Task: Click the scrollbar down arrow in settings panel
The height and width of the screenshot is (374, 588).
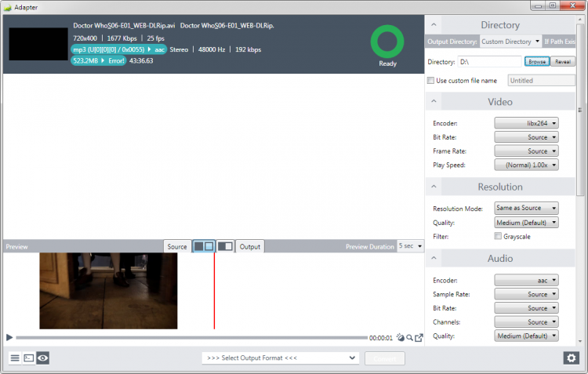Action: (580, 341)
